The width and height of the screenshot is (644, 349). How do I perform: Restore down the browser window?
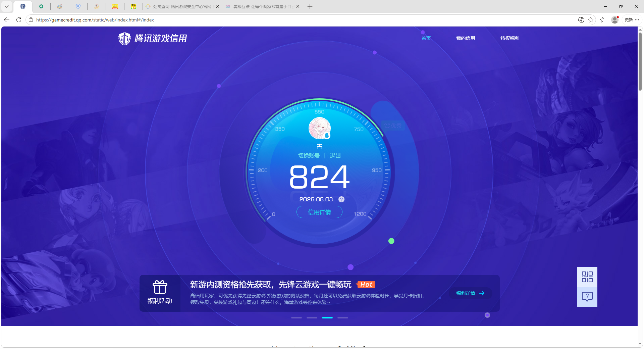[621, 6]
